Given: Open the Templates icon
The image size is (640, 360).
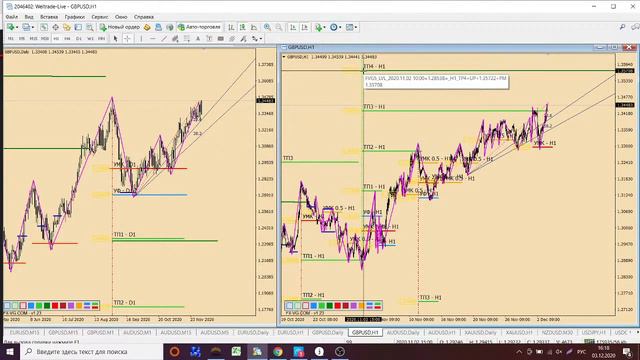Looking at the screenshot, I should tap(350, 27).
